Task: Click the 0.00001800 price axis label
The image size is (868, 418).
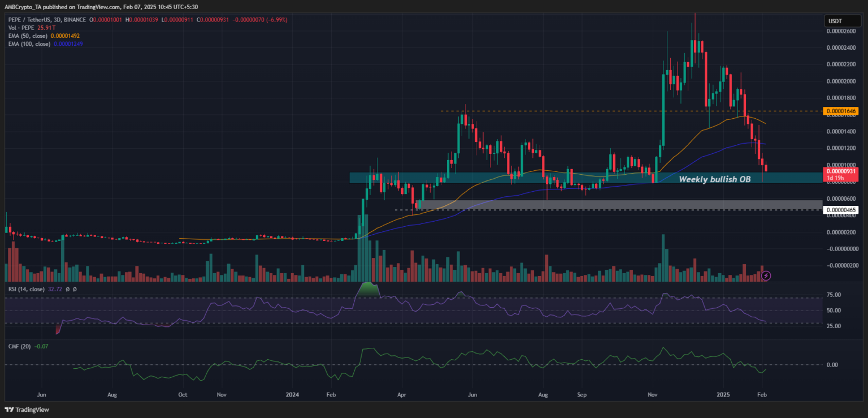Action: (x=842, y=98)
